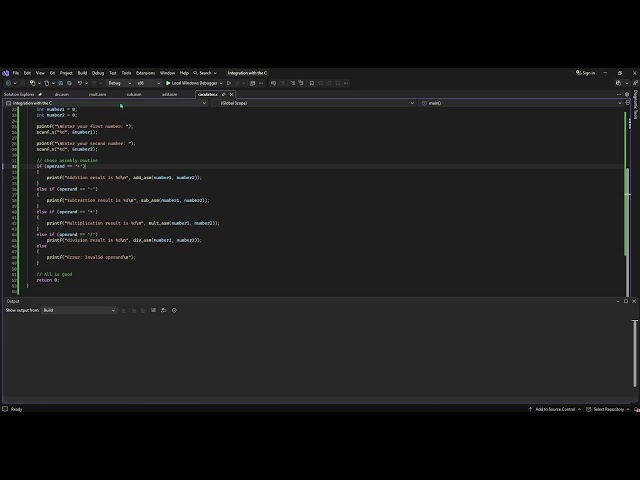Open the Tools menu

tap(126, 73)
